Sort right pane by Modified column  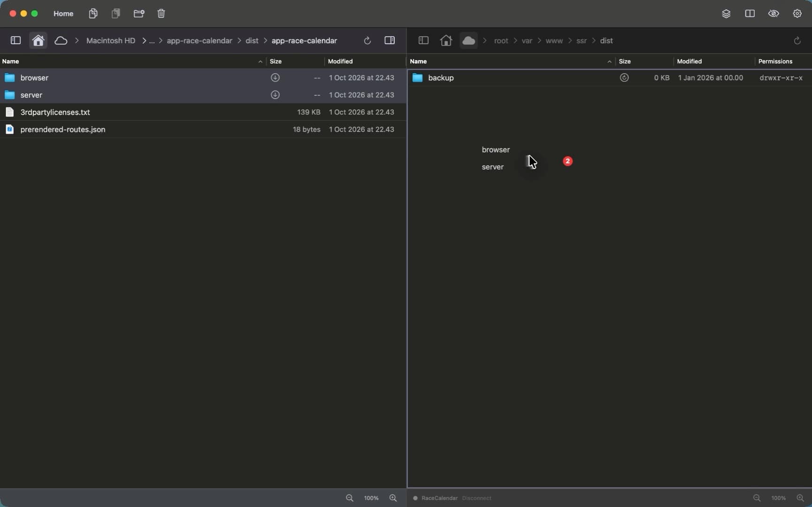click(x=714, y=61)
